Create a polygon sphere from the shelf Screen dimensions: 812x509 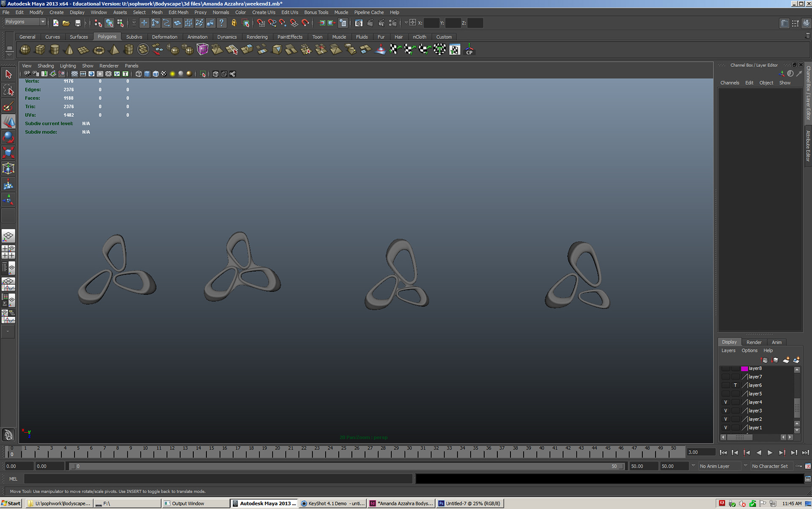point(25,50)
